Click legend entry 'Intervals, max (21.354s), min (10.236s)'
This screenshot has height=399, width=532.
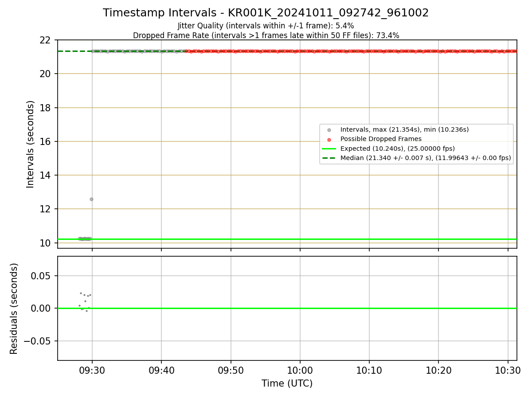[404, 130]
